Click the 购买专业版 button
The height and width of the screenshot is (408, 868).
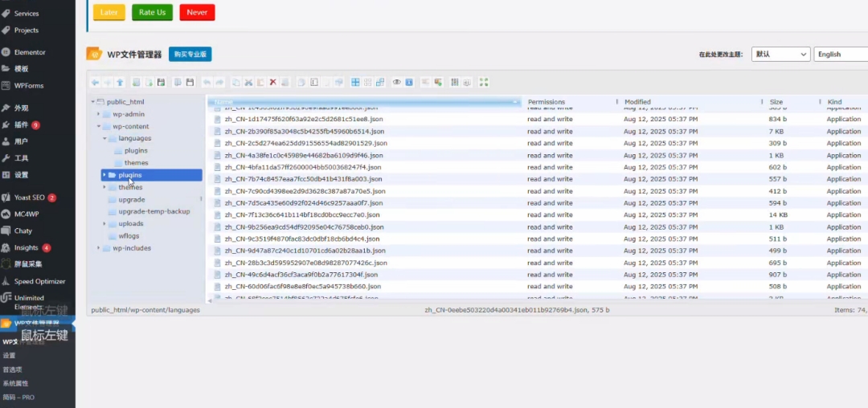click(x=190, y=54)
